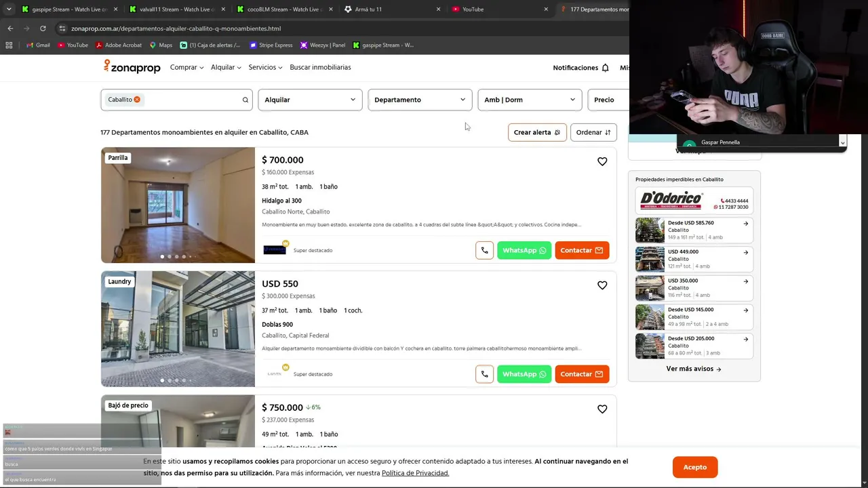The height and width of the screenshot is (488, 868).
Task: Open the Maps bookmark
Action: click(x=161, y=45)
